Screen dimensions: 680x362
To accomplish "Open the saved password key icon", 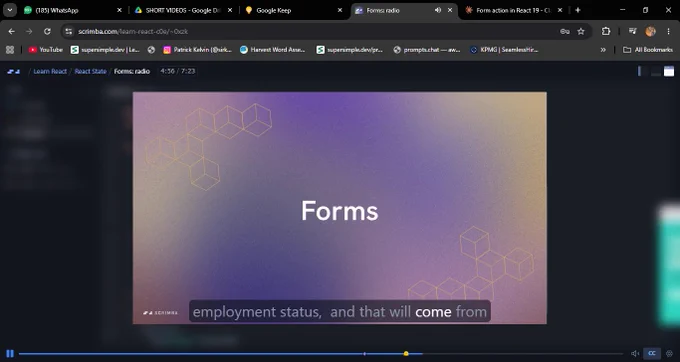I will click(565, 31).
